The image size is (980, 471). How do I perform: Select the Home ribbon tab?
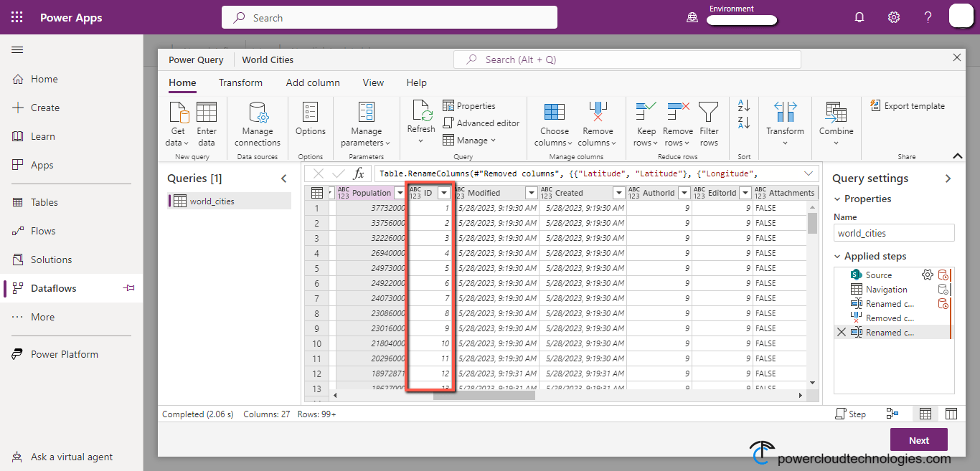[182, 82]
